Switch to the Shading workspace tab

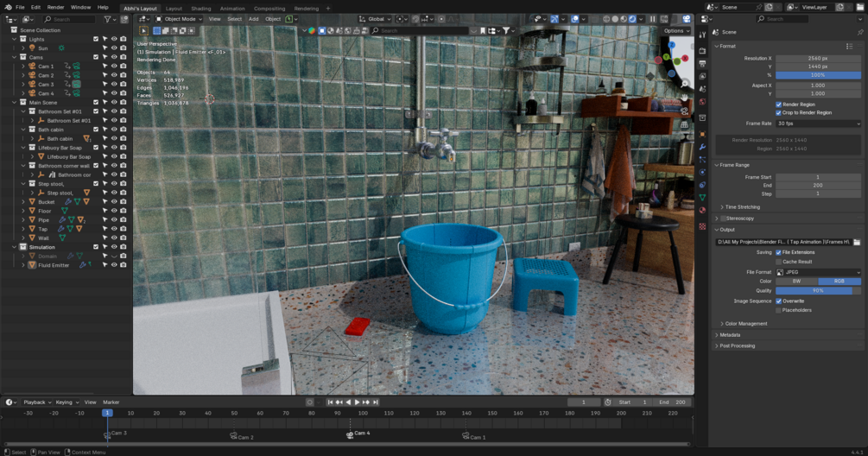[x=201, y=9]
